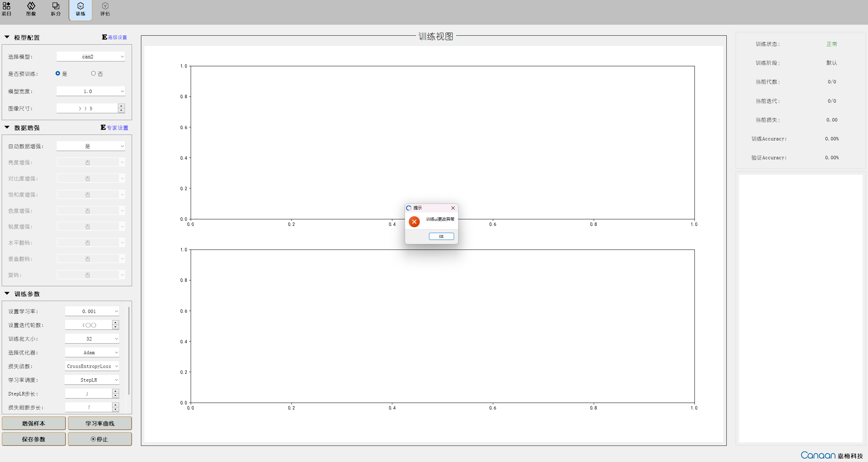The image size is (868, 462).
Task: Click the training parameters vertical scrollbar
Action: click(x=129, y=350)
